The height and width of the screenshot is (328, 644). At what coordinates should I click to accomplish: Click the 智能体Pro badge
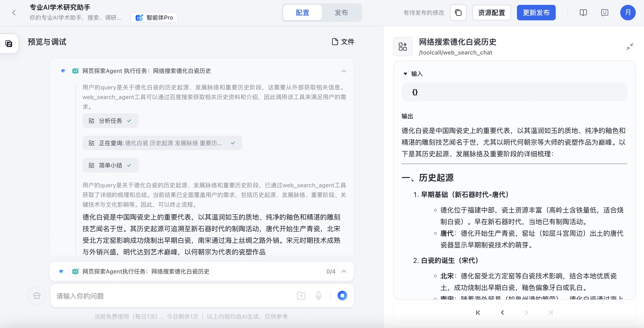pyautogui.click(x=154, y=17)
